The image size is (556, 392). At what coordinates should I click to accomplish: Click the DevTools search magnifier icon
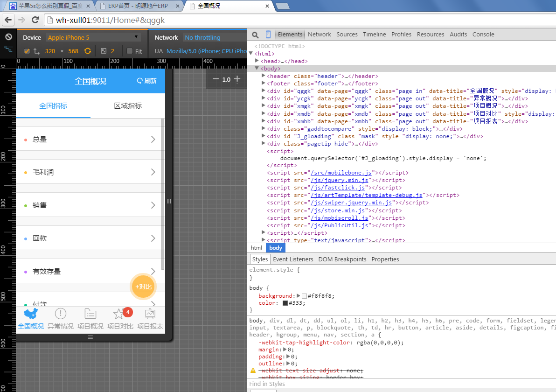point(255,35)
